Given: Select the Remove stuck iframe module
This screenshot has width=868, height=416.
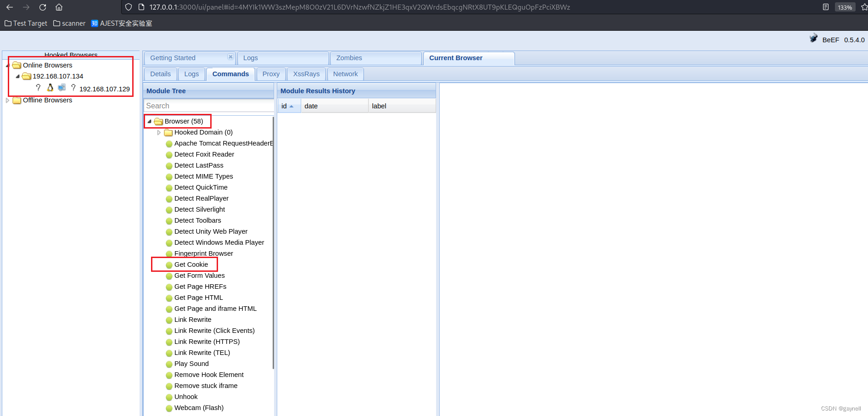Looking at the screenshot, I should (x=206, y=386).
